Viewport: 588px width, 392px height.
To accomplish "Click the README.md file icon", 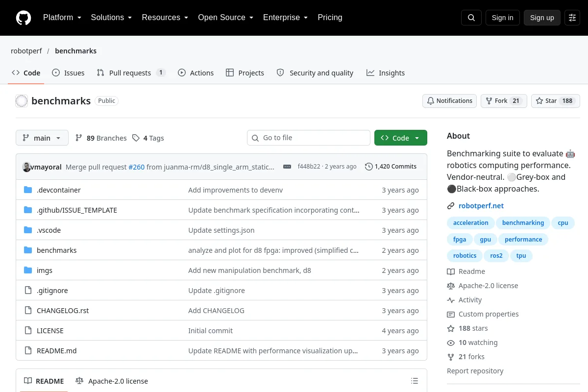I will tap(28, 351).
